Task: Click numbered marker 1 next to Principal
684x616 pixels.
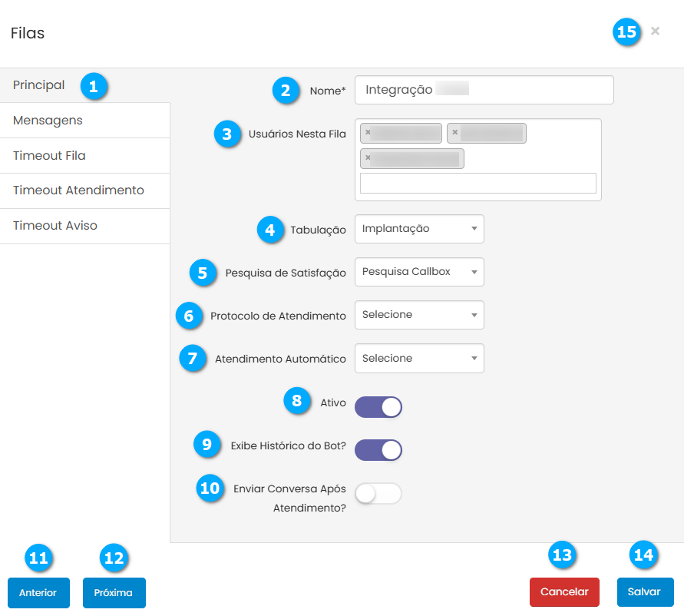Action: pyautogui.click(x=94, y=86)
